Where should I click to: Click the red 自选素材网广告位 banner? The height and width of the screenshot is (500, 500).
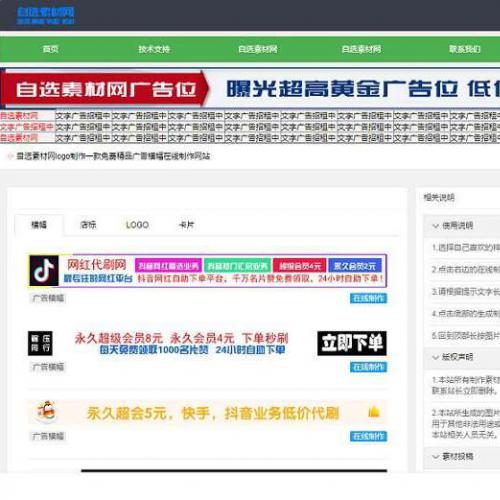pos(104,89)
